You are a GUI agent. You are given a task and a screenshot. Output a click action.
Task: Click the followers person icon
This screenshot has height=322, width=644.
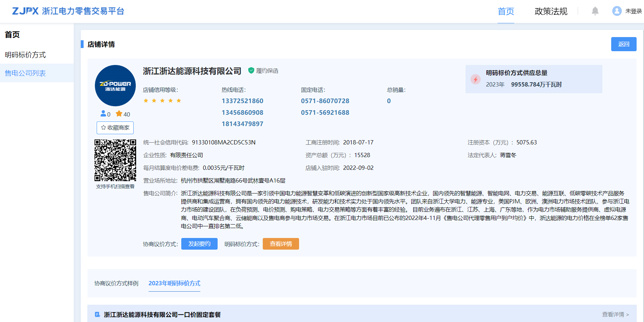(x=103, y=114)
